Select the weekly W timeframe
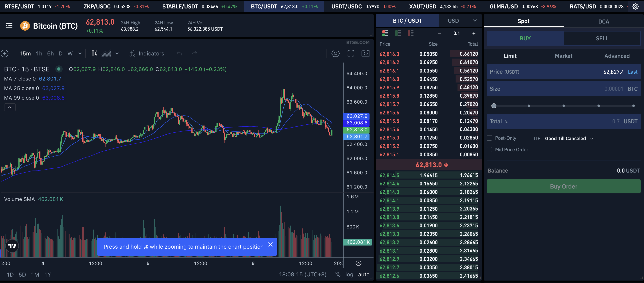The image size is (644, 283). click(x=70, y=53)
